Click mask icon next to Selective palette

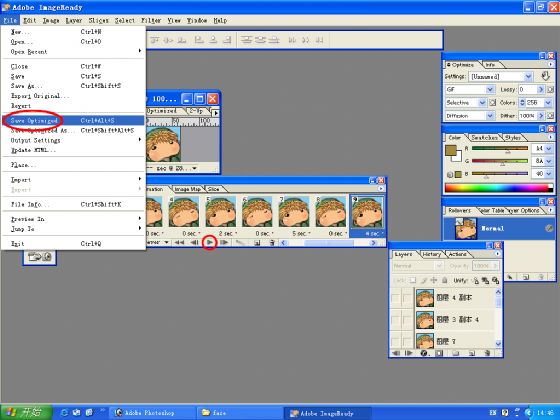[492, 102]
